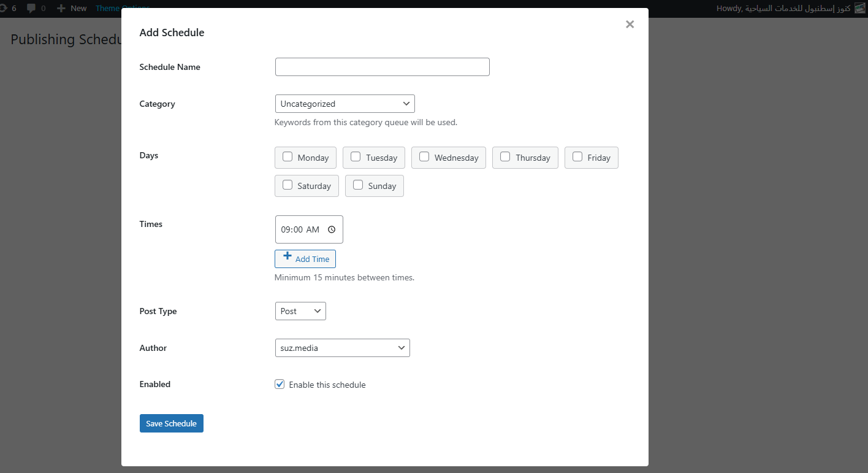Check the Monday day checkbox

tap(287, 157)
